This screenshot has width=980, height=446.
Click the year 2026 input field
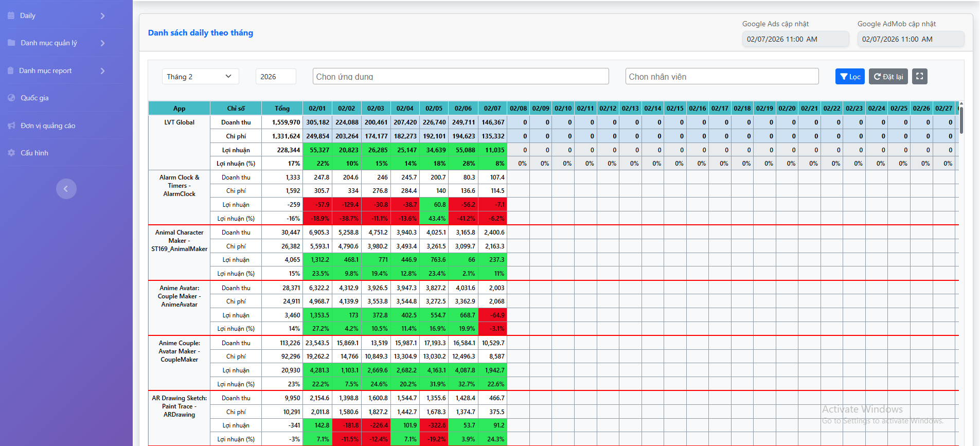[275, 77]
